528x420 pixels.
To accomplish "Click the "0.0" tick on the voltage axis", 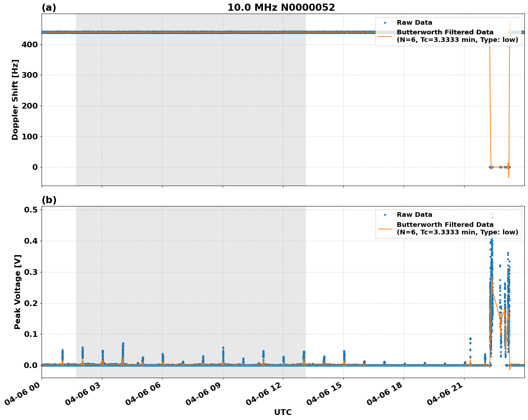I will tap(31, 365).
